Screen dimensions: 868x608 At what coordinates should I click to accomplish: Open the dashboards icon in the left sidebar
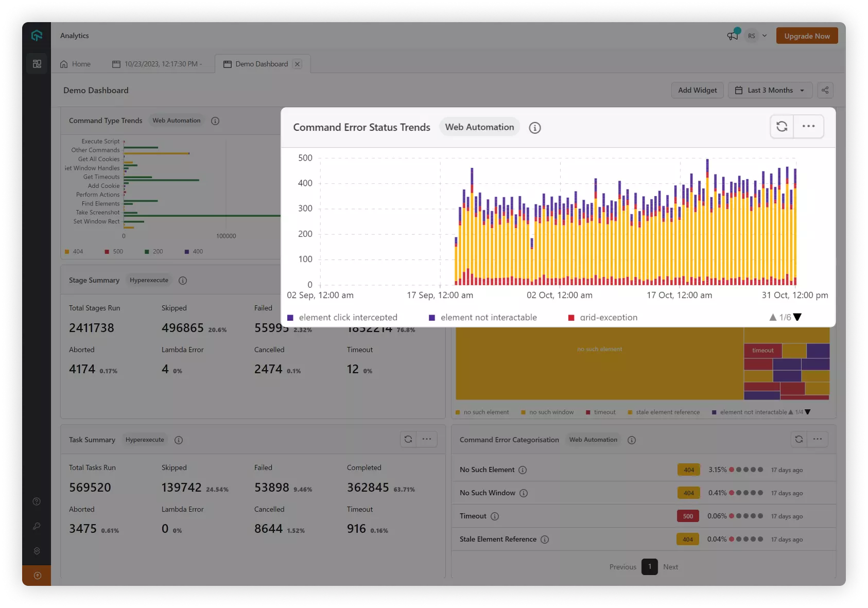click(x=37, y=64)
